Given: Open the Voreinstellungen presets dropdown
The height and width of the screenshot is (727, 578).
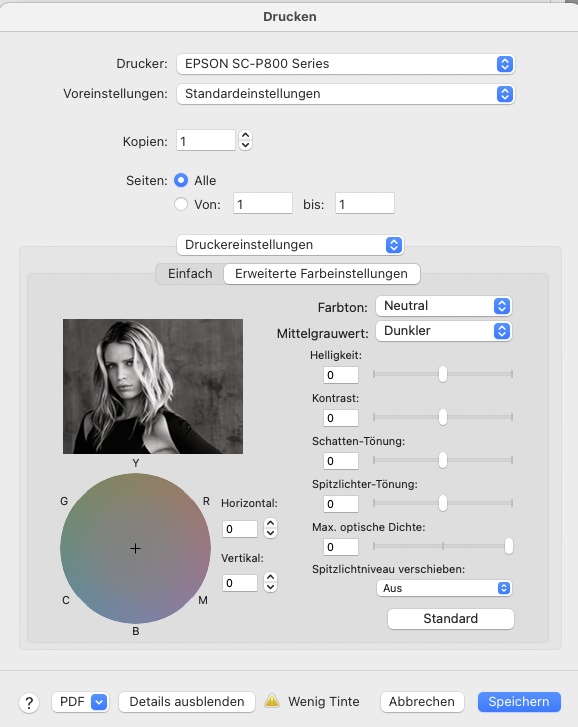Looking at the screenshot, I should coord(346,94).
